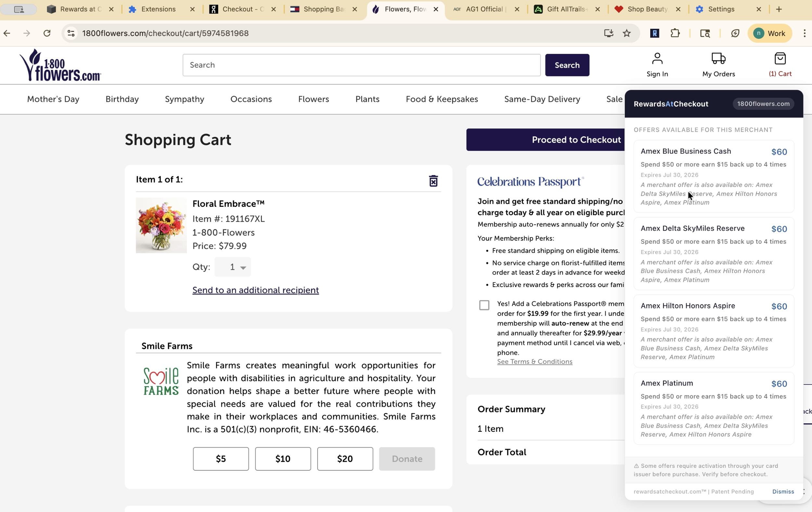Select the $10 donation amount
Viewport: 812px width, 512px height.
tap(283, 458)
